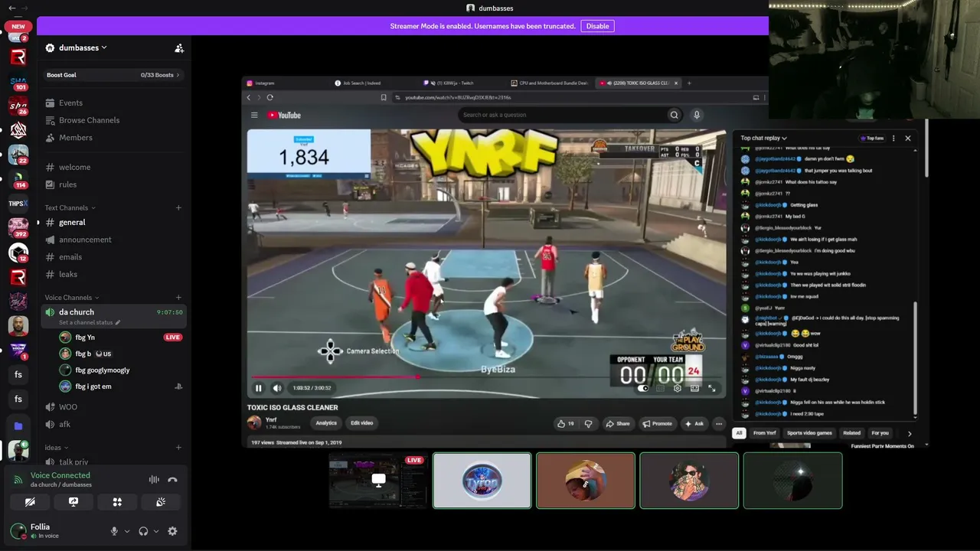Open user settings gear next to Follia
Viewport: 980px width, 551px height.
pos(172,531)
